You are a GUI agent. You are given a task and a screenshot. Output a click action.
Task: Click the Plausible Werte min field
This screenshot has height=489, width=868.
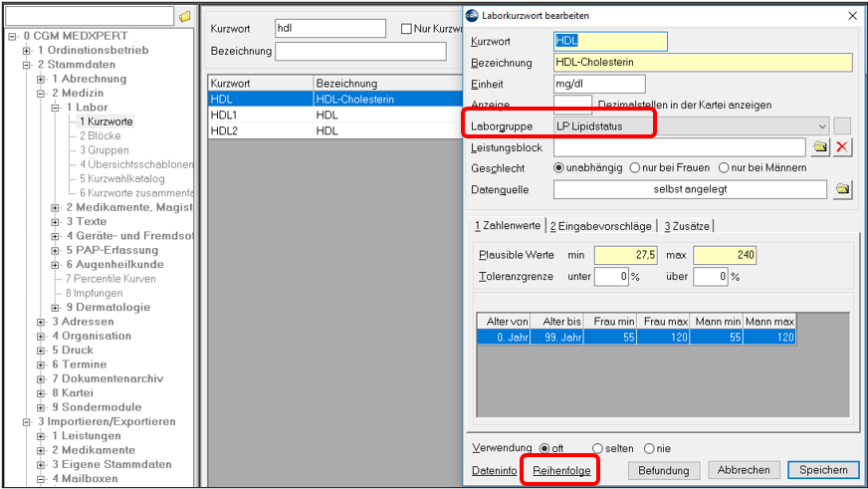626,255
